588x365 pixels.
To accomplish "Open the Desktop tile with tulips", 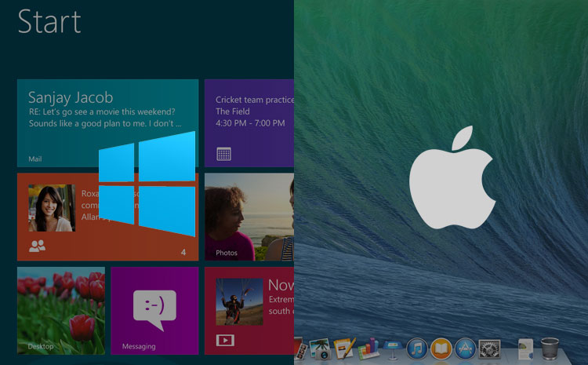I will 61,311.
